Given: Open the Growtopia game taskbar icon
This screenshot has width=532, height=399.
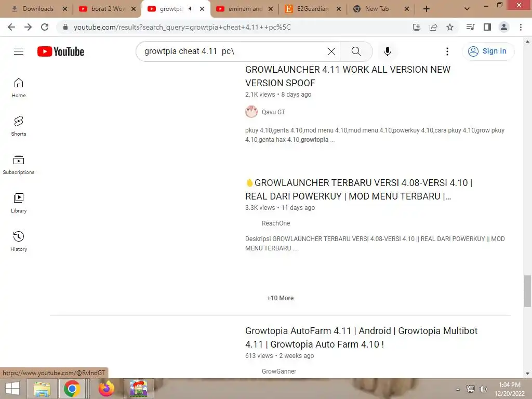Looking at the screenshot, I should coord(138,389).
